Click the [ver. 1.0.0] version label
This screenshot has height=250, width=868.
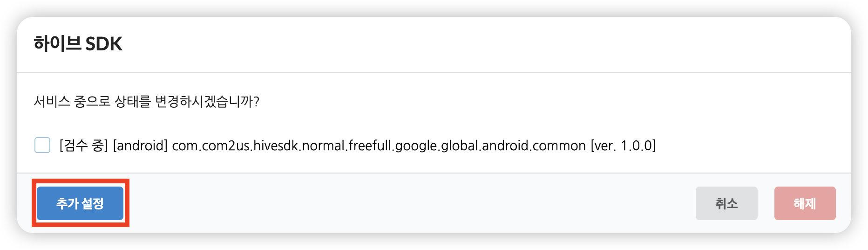[623, 146]
